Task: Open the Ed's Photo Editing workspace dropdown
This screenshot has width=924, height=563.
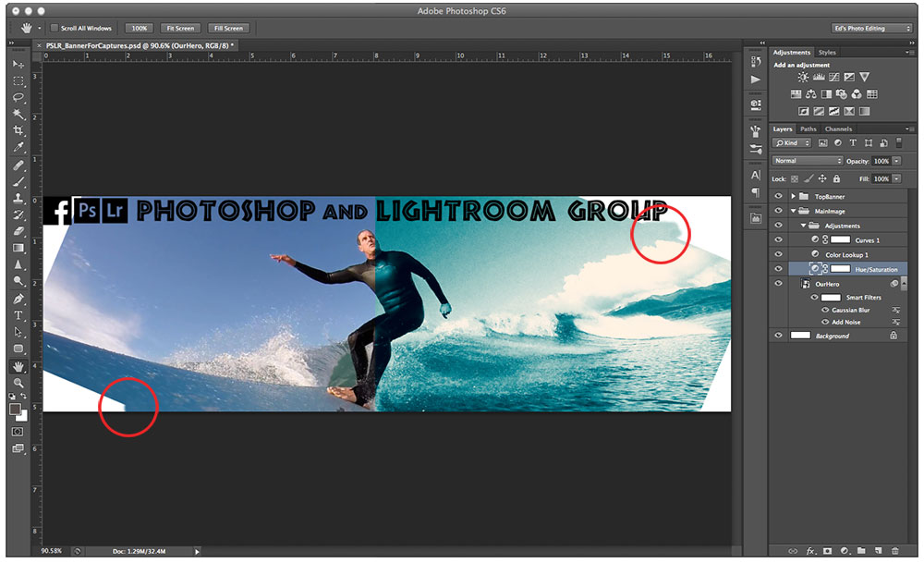Action: point(871,29)
